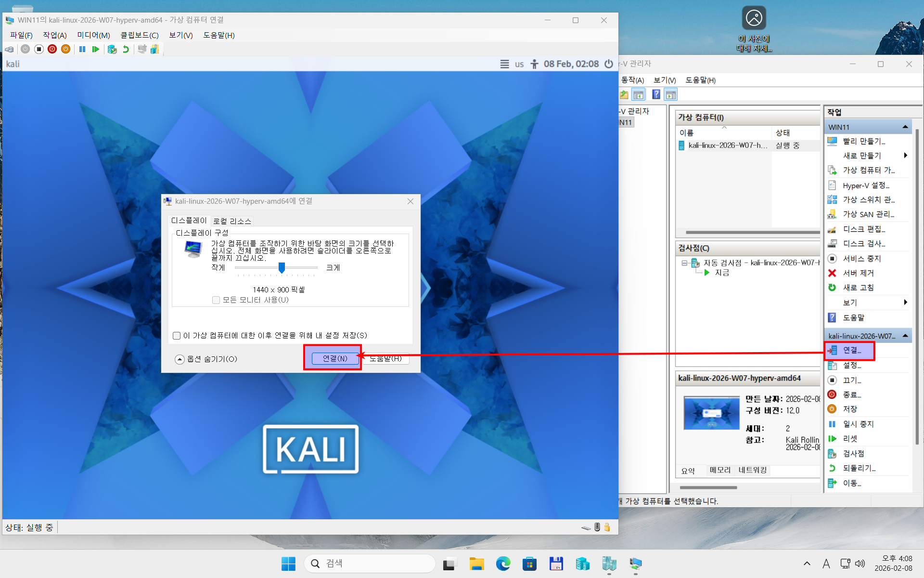Click the Up one level folder icon
The height and width of the screenshot is (578, 924).
click(x=624, y=94)
